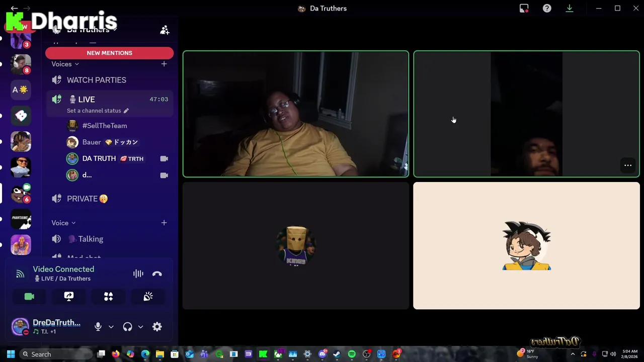Open more options on the dark video tile
644x362 pixels.
point(628,165)
